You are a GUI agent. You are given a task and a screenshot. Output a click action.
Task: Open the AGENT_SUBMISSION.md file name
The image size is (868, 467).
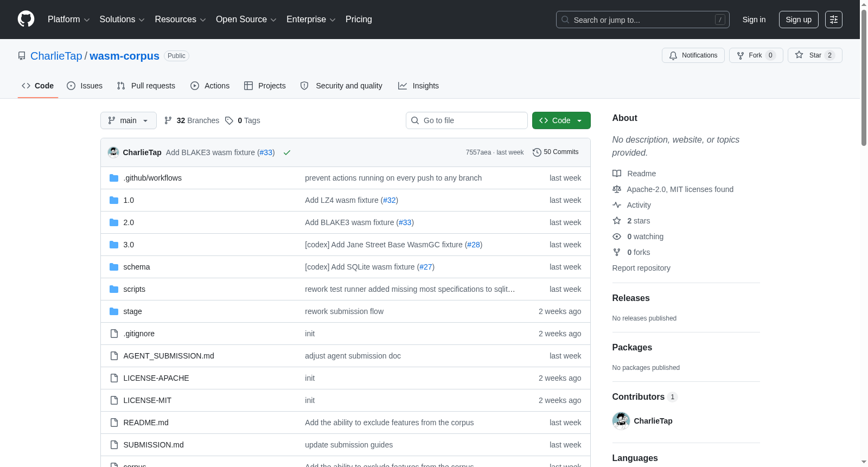coord(169,356)
